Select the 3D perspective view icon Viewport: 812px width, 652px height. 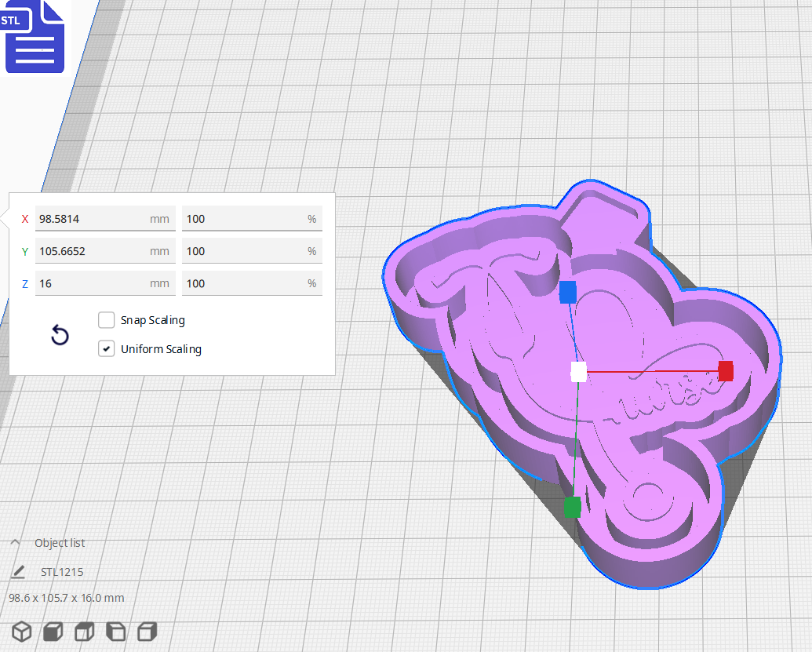21,632
